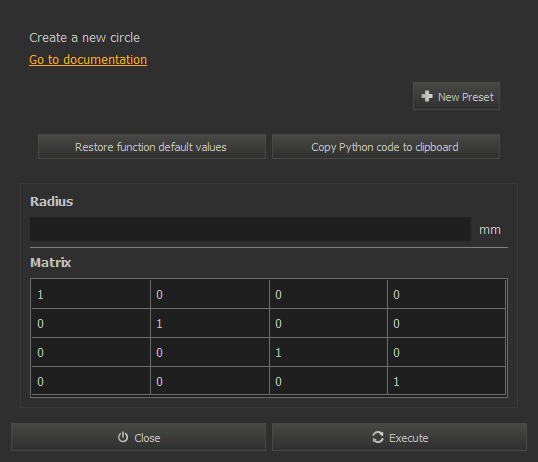Click the refresh icon beside Execute

378,437
